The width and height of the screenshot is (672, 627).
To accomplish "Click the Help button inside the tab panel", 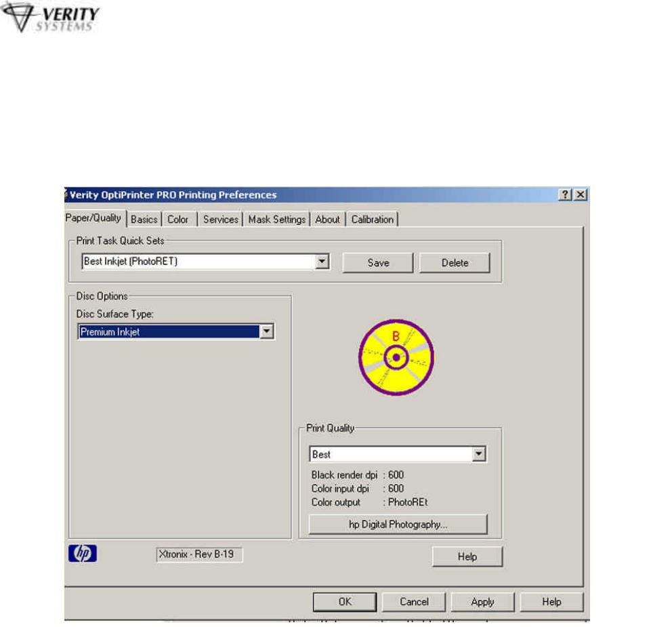I will (x=467, y=557).
